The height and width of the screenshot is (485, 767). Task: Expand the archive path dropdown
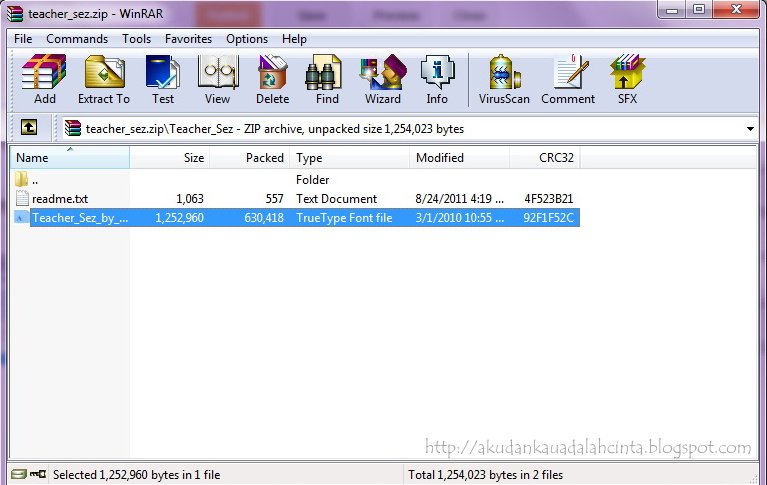(750, 129)
